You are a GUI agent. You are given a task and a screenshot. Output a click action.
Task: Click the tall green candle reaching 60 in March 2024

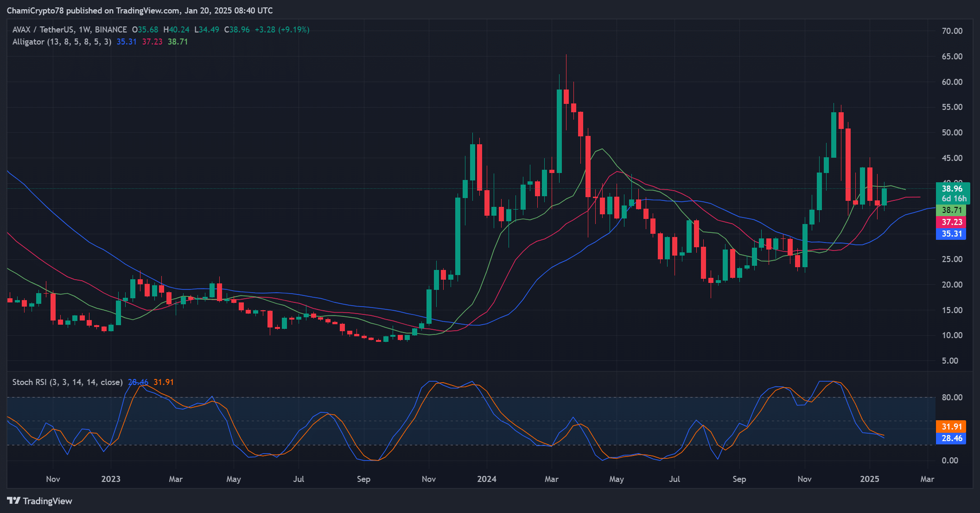tap(559, 131)
